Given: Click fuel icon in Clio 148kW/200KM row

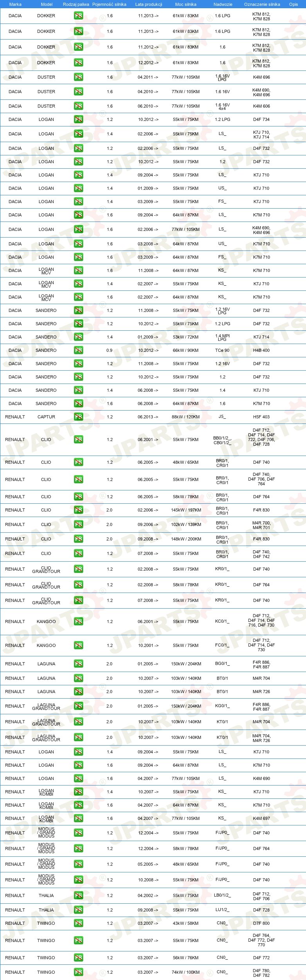Looking at the screenshot, I should tap(78, 539).
